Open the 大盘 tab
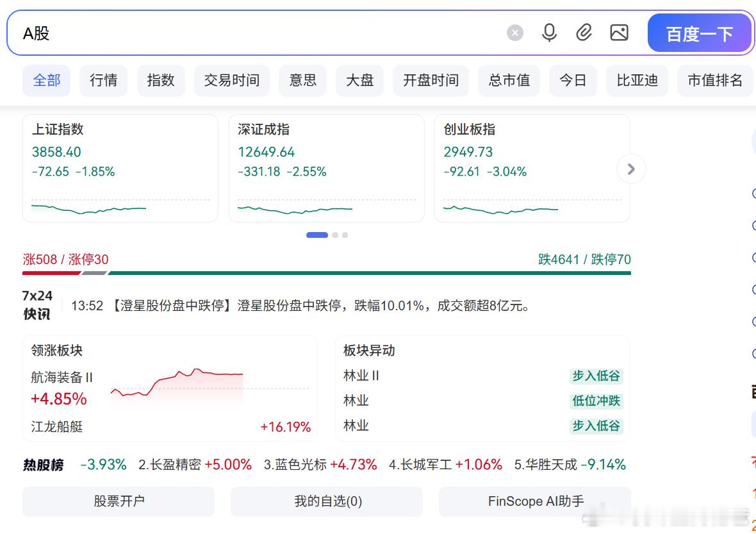This screenshot has height=534, width=756. click(359, 80)
